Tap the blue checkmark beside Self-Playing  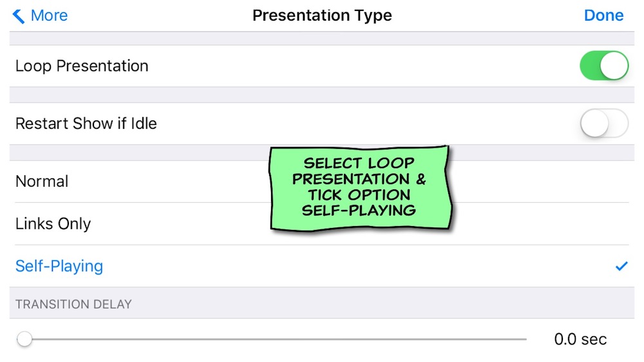(621, 266)
